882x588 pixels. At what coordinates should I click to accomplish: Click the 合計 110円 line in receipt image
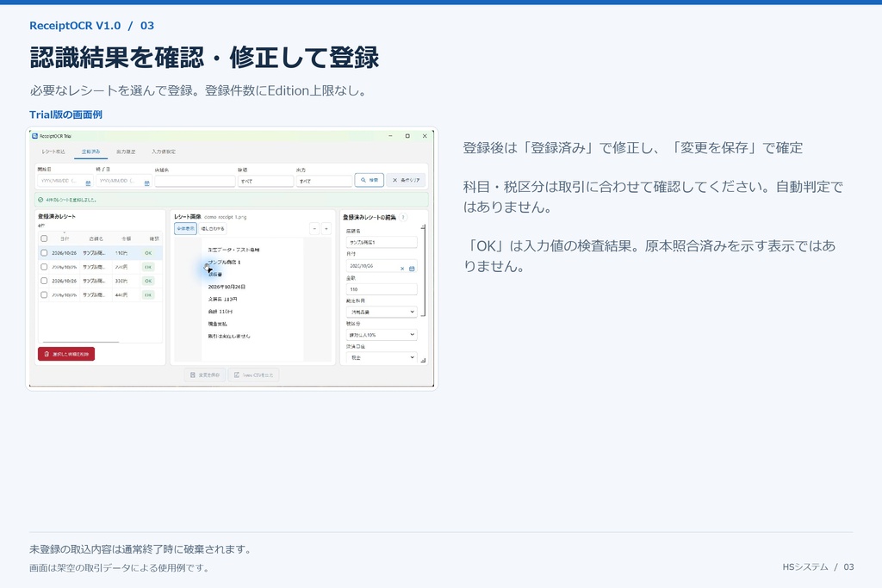(220, 312)
